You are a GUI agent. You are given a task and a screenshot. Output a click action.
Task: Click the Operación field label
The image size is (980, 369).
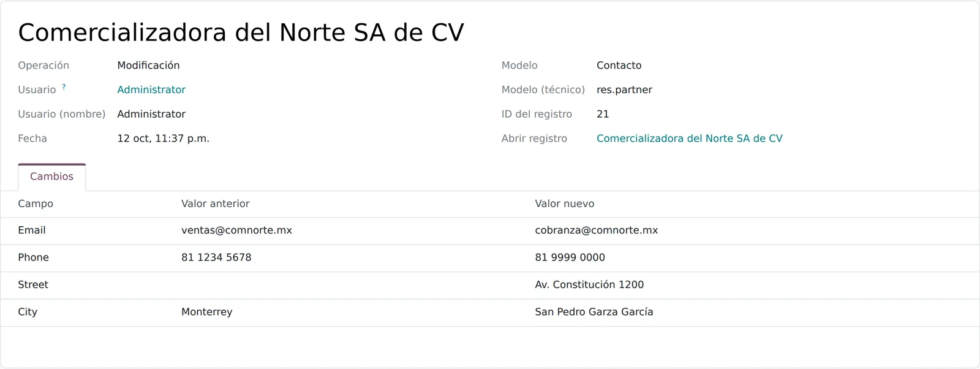pyautogui.click(x=43, y=66)
